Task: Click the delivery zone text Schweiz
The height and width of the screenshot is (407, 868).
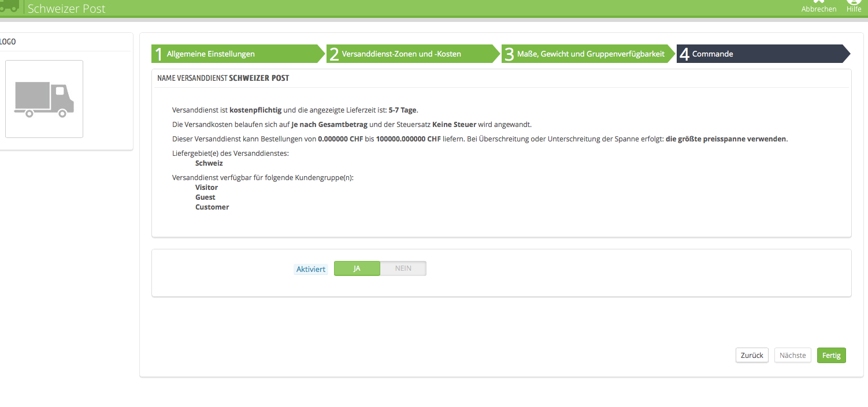Action: point(209,163)
